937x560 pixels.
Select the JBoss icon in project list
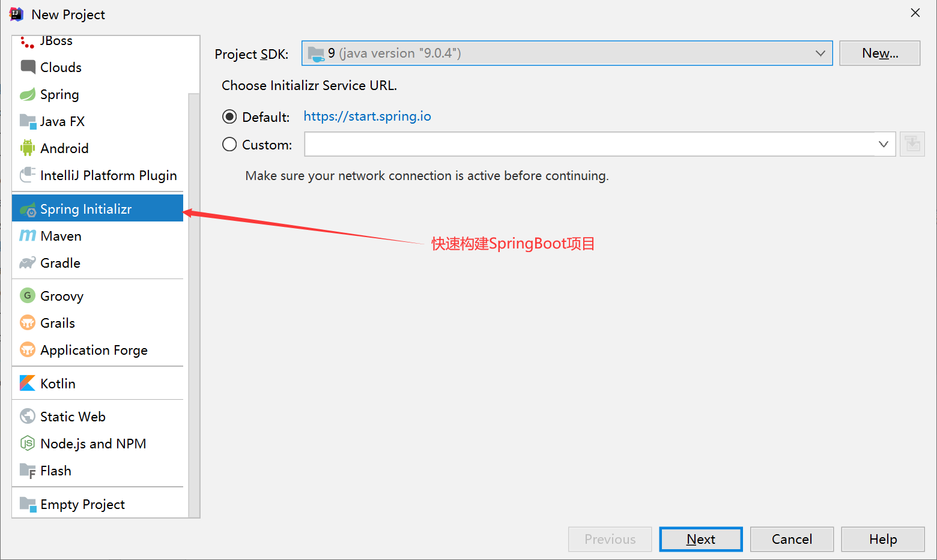27,42
